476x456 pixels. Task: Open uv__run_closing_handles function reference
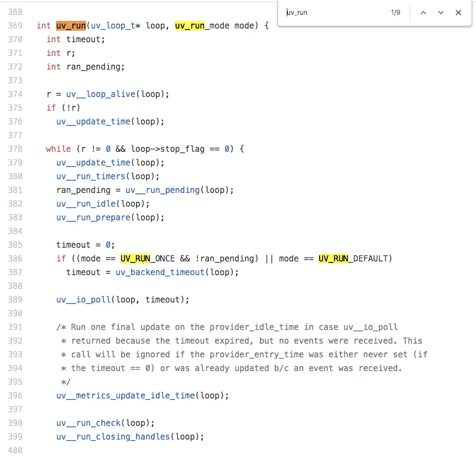(x=113, y=437)
